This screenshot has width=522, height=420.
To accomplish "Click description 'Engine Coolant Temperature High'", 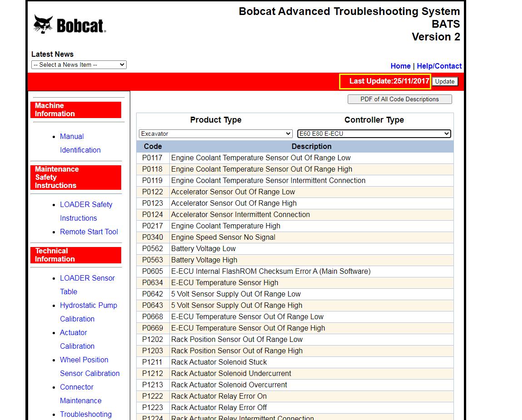I will [x=226, y=226].
